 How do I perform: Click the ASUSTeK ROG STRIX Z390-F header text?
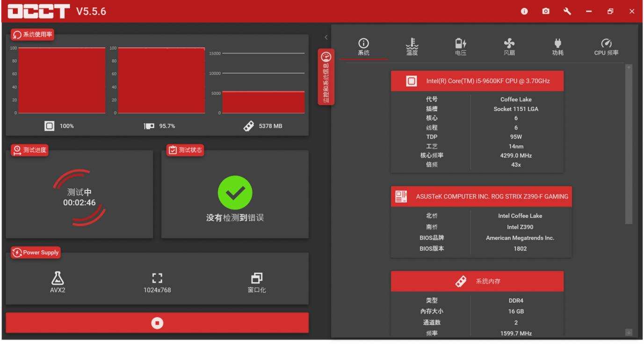(x=492, y=197)
